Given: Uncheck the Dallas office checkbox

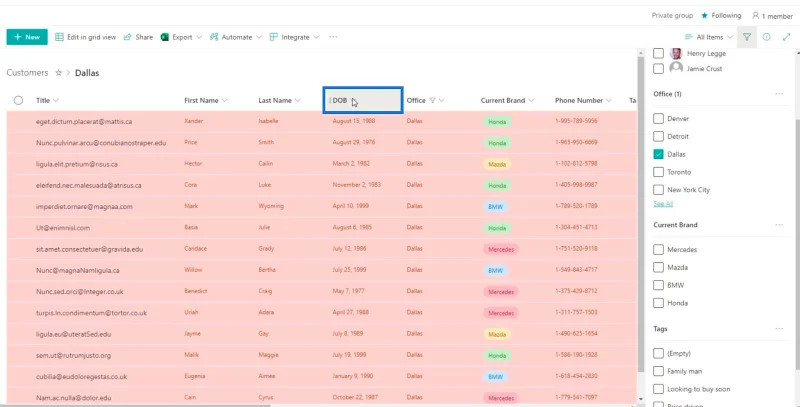Looking at the screenshot, I should click(x=658, y=154).
